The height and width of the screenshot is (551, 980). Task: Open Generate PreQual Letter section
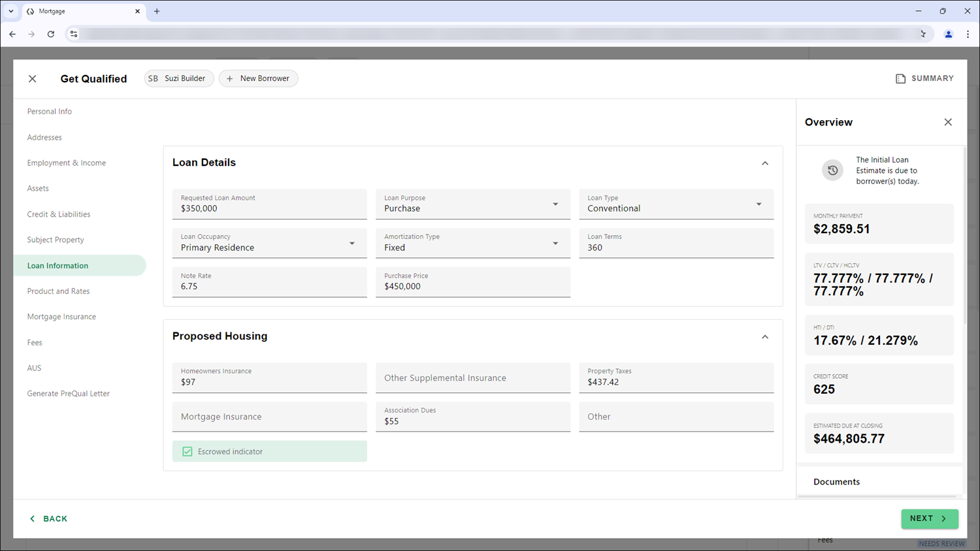tap(69, 394)
